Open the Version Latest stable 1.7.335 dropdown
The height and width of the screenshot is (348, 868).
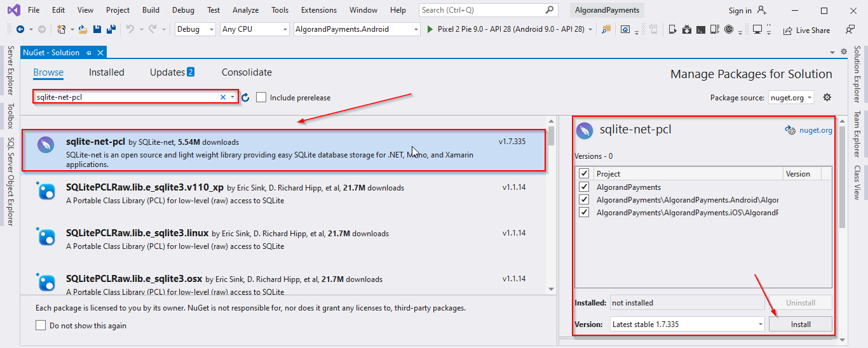687,325
